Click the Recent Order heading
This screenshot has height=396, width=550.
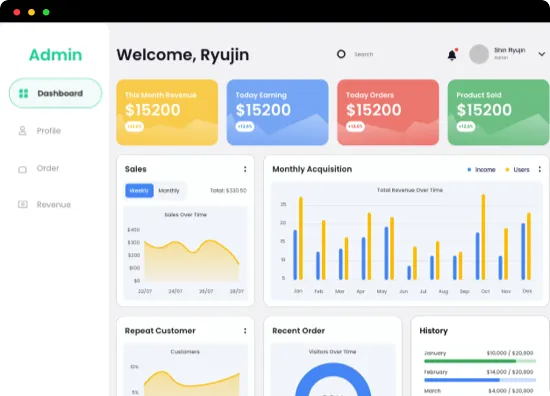pos(299,330)
